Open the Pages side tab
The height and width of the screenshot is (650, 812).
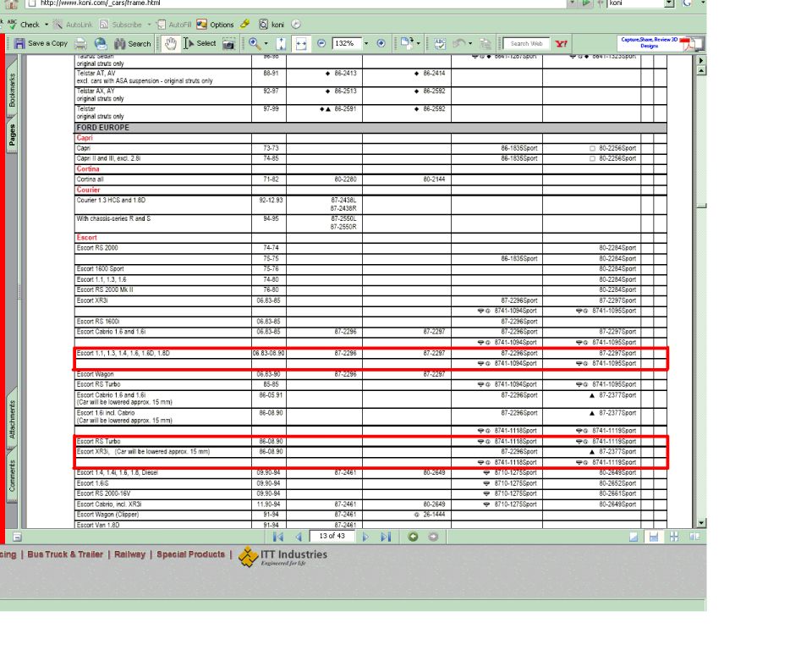(x=12, y=135)
